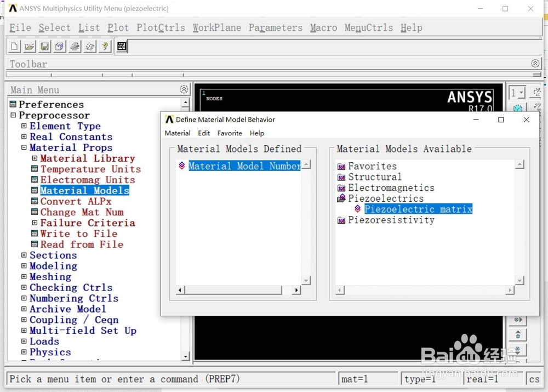Collapse the Preprocessor tree node
548x392 pixels.
(x=13, y=115)
